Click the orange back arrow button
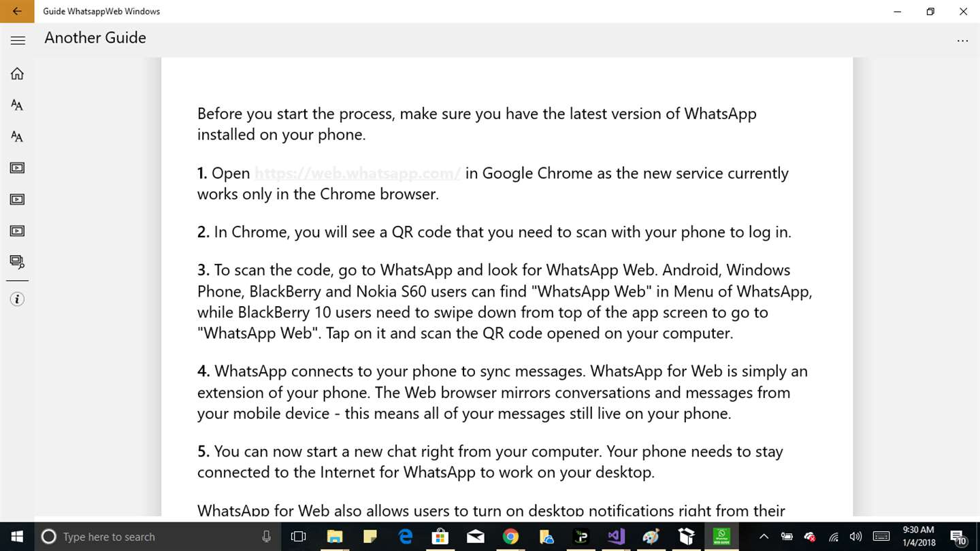This screenshot has width=980, height=551. pyautogui.click(x=17, y=11)
